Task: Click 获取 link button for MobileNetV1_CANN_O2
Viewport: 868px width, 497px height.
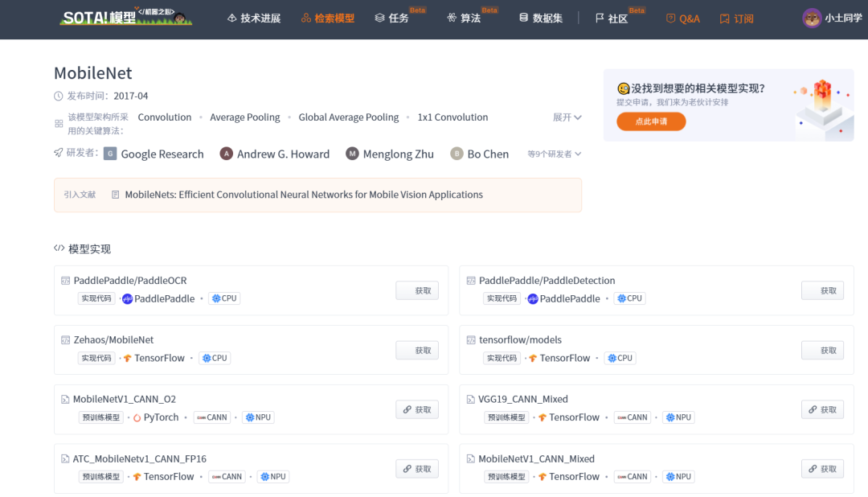Action: coord(417,409)
